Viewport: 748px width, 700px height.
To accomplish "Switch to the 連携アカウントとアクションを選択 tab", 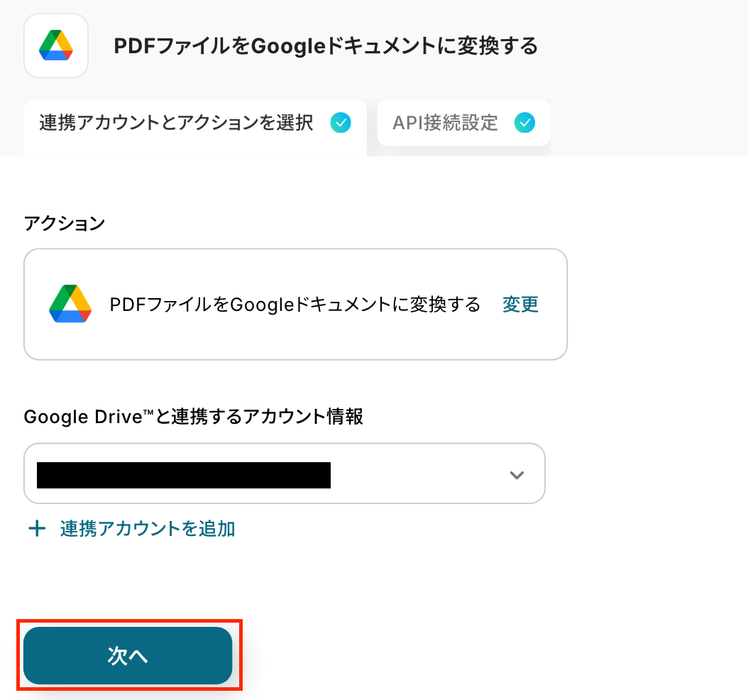I will pyautogui.click(x=177, y=124).
